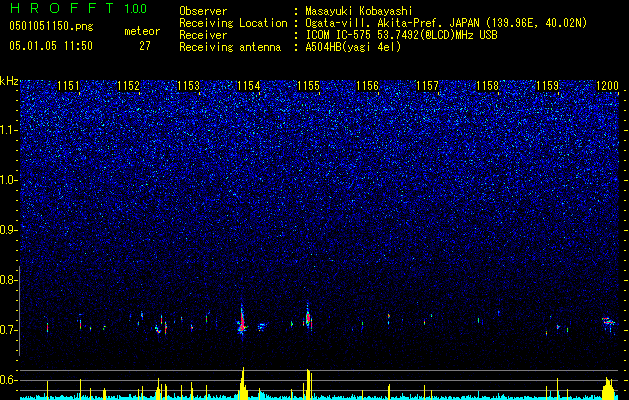Click receiver text ICOM IC-575 53.7492 MHz USB
629x400 pixels.
(401, 35)
